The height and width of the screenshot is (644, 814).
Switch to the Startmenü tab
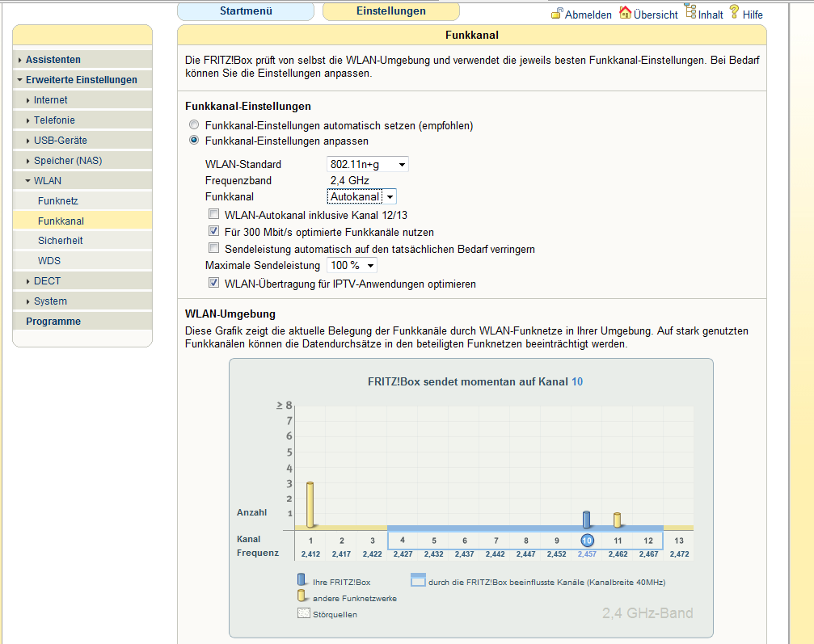pyautogui.click(x=246, y=11)
